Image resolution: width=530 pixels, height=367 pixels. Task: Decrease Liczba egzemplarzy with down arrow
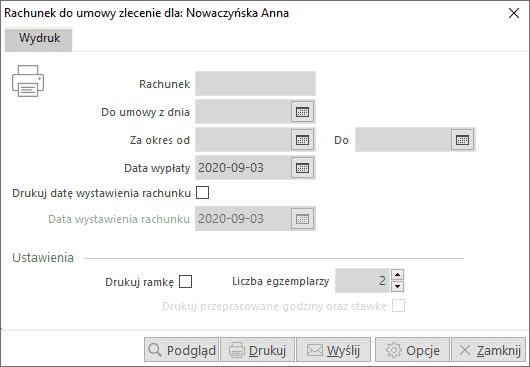tap(398, 287)
